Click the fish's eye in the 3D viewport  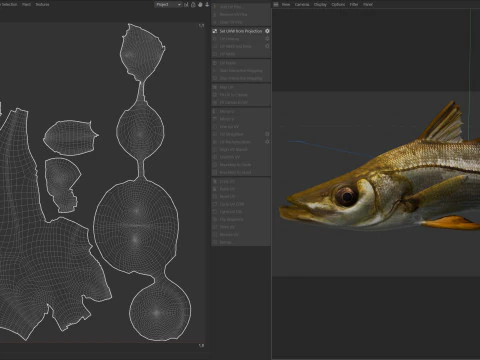click(347, 196)
